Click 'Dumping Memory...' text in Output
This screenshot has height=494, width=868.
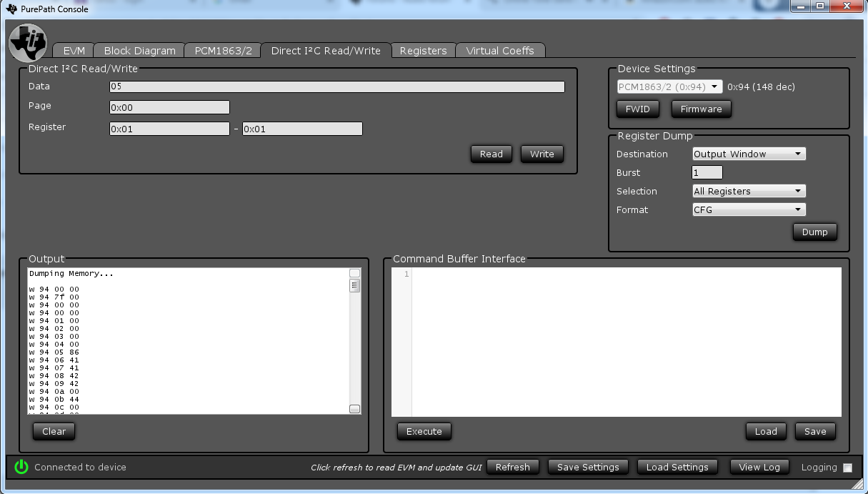pyautogui.click(x=71, y=274)
